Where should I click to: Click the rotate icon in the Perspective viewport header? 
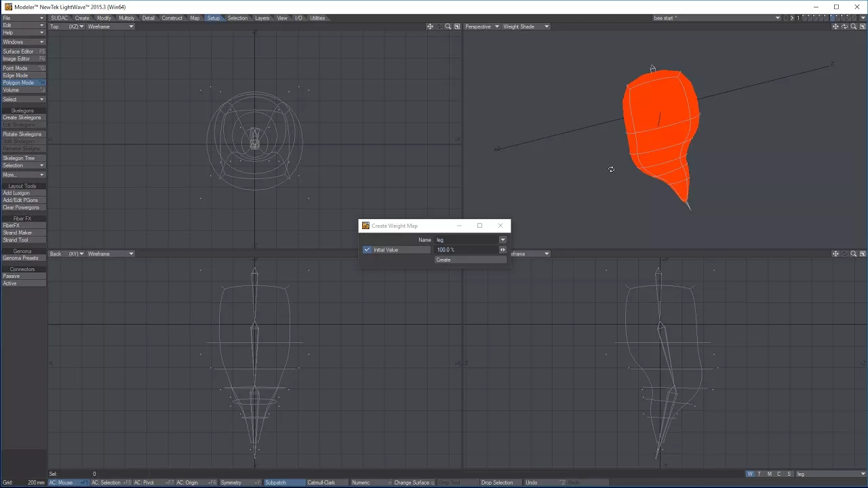[x=845, y=26]
